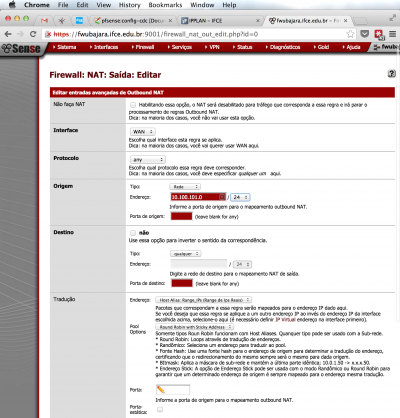400x418 pixels.
Task: Bookmark page with the star icon
Action: click(x=350, y=34)
